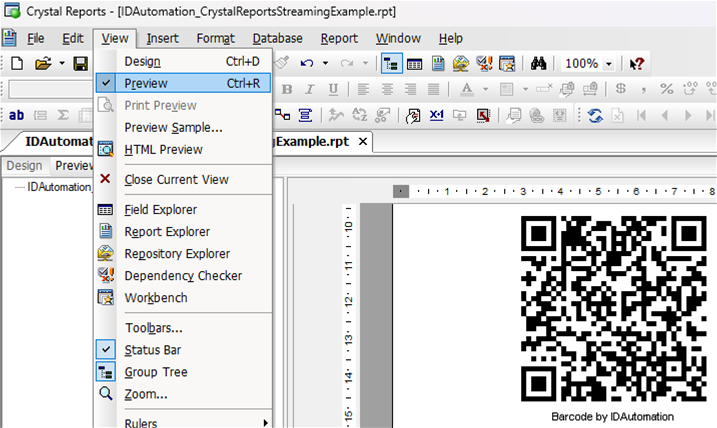The image size is (717, 428).
Task: Click the Insert Text Object 'ab' icon
Action: click(16, 115)
